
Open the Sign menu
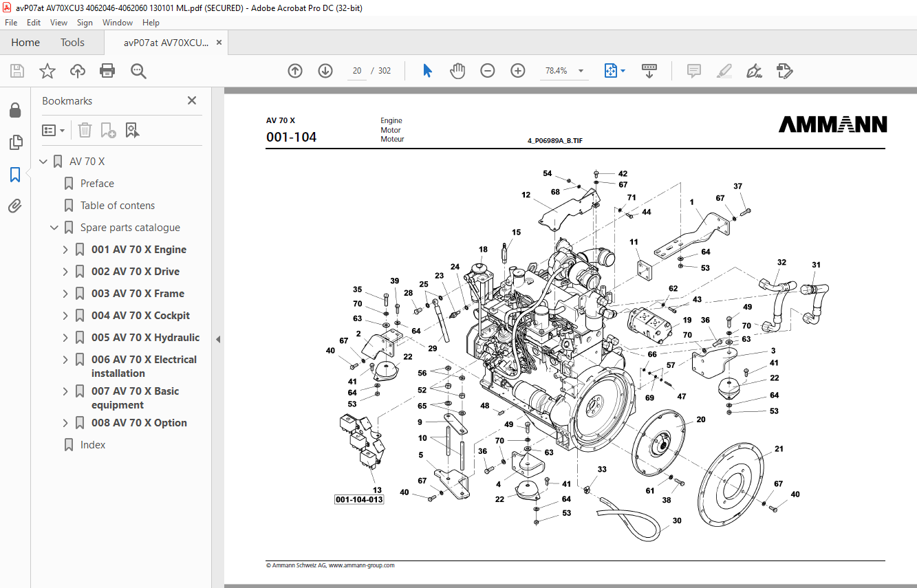[85, 23]
